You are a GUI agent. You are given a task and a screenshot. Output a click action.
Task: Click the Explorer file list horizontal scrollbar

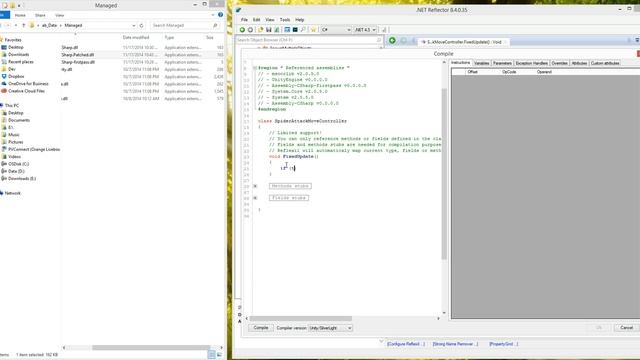click(x=151, y=348)
